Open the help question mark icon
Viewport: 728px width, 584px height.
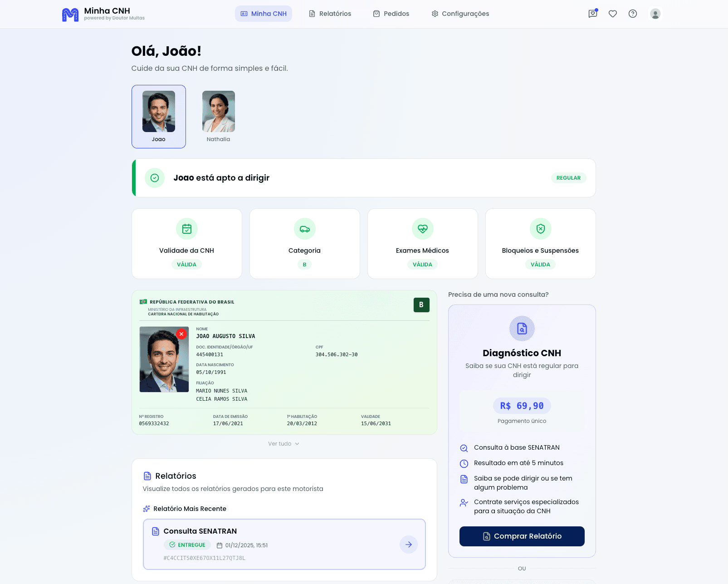[x=632, y=14]
